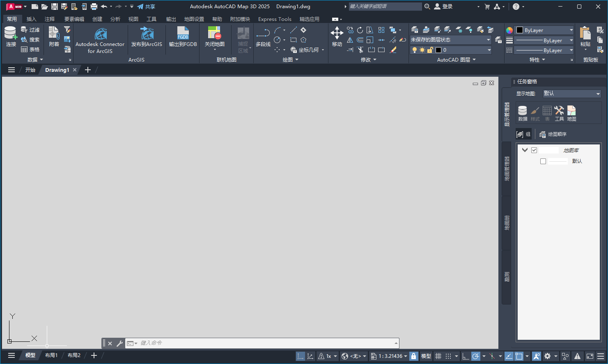Switch to 布局1 layout tab
This screenshot has height=364, width=608.
coord(51,355)
